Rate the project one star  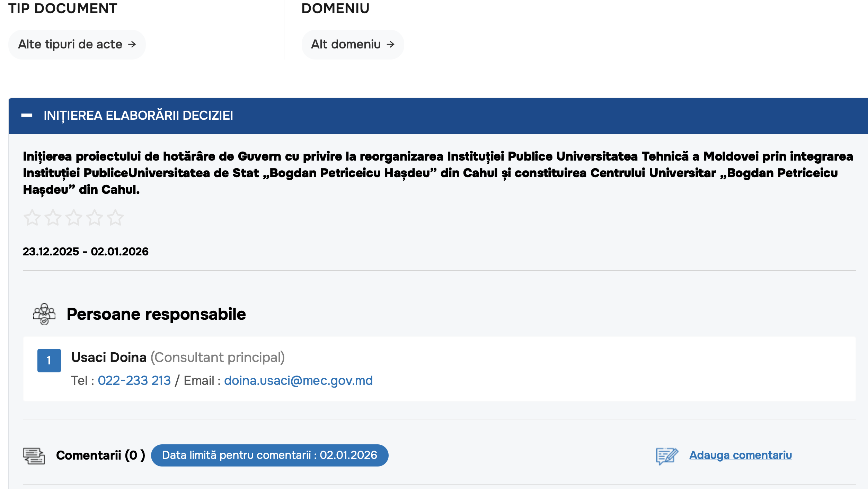coord(32,218)
